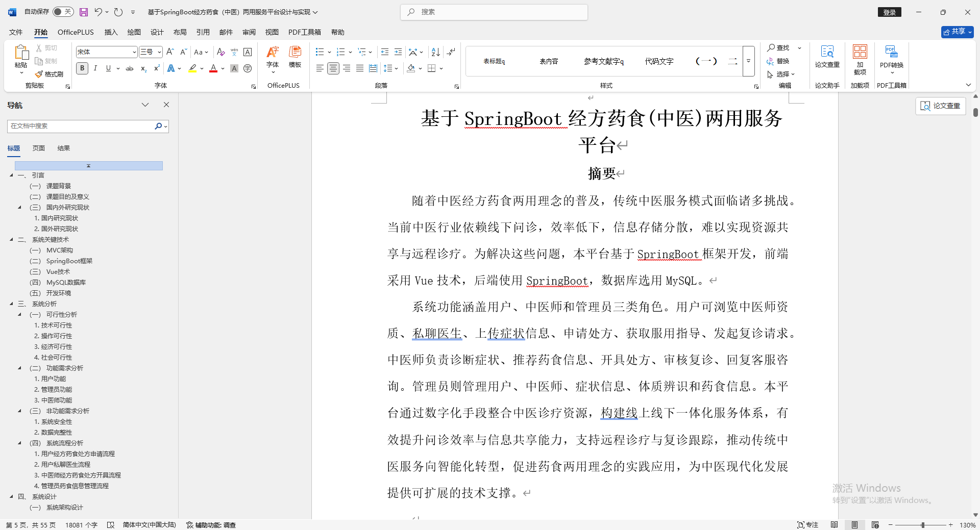This screenshot has height=530, width=980.
Task: Apply the 代码文字 style
Action: click(659, 61)
